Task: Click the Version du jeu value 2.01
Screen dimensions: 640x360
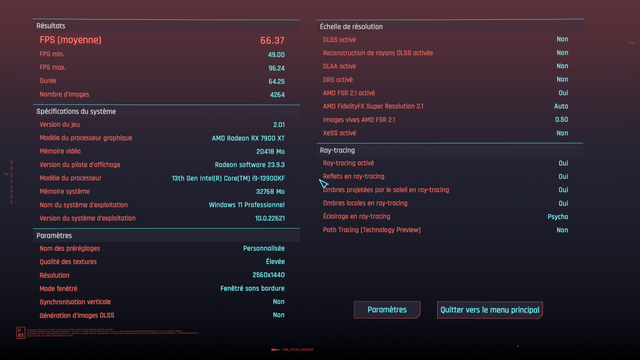Action: pyautogui.click(x=279, y=125)
